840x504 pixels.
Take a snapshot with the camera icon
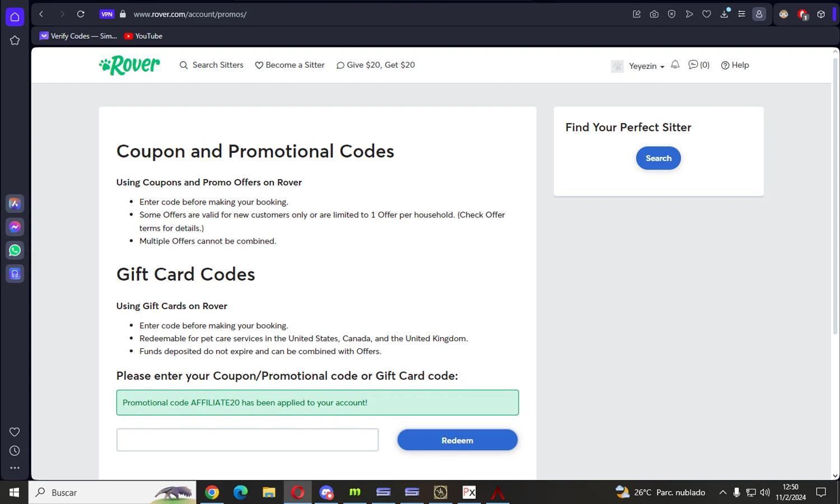pyautogui.click(x=654, y=14)
